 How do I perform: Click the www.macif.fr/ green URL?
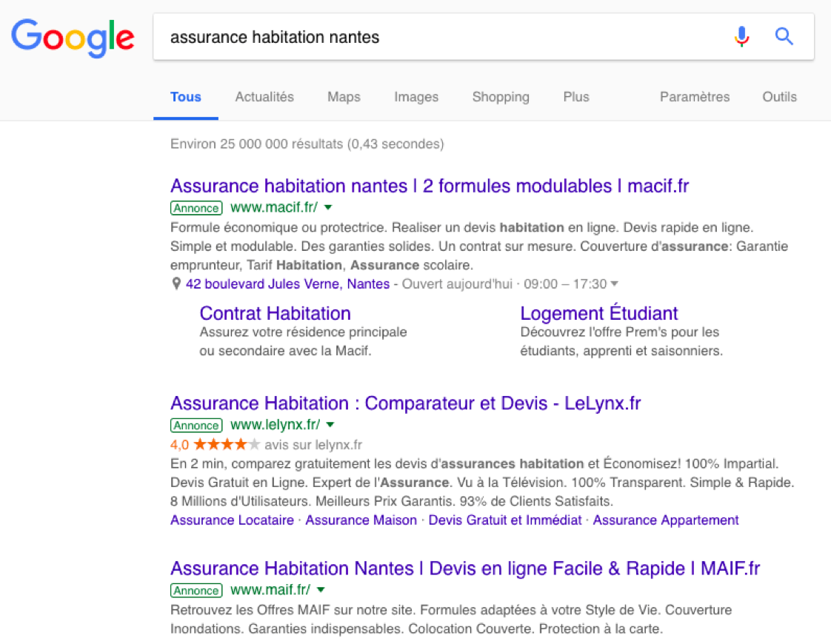[274, 207]
